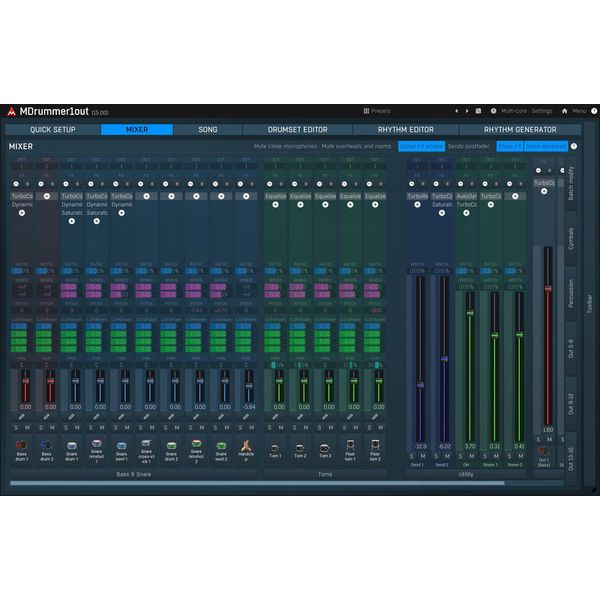Screen dimensions: 600x600
Task: Mute the Room 2 channel
Action: point(521,456)
